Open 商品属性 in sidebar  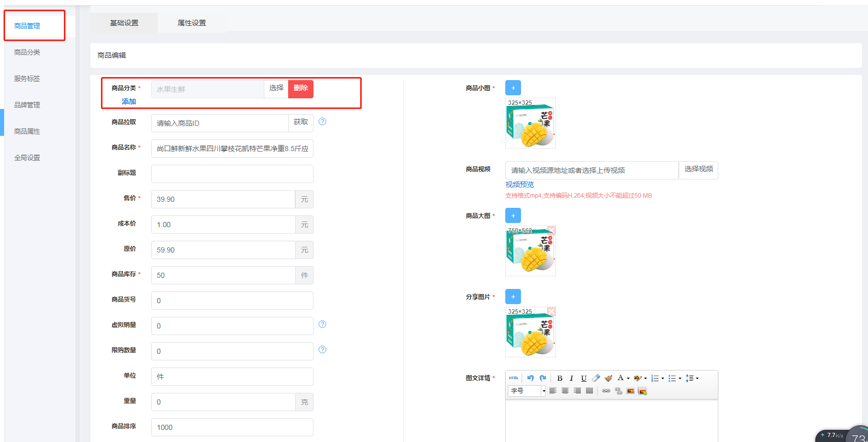[27, 131]
